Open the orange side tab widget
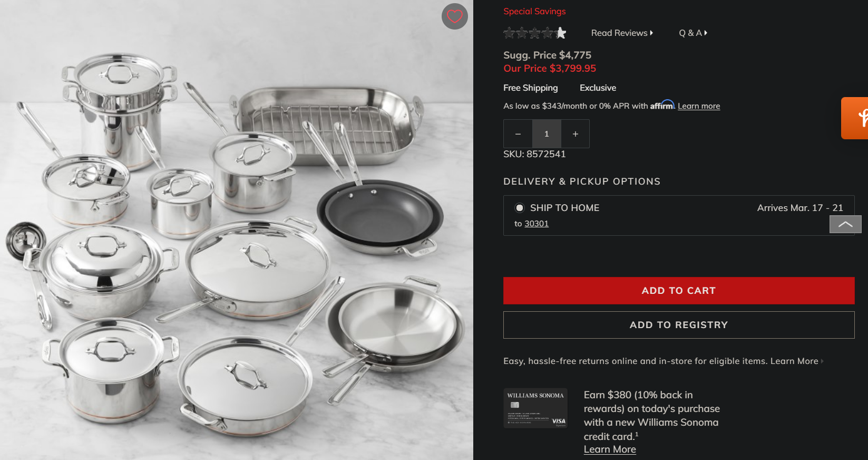868x460 pixels. 855,118
